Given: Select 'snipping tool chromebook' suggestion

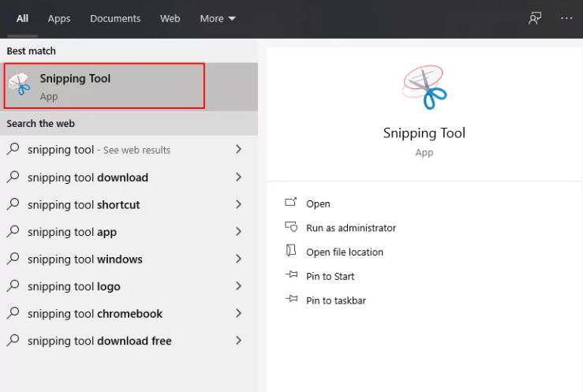Looking at the screenshot, I should [129, 313].
